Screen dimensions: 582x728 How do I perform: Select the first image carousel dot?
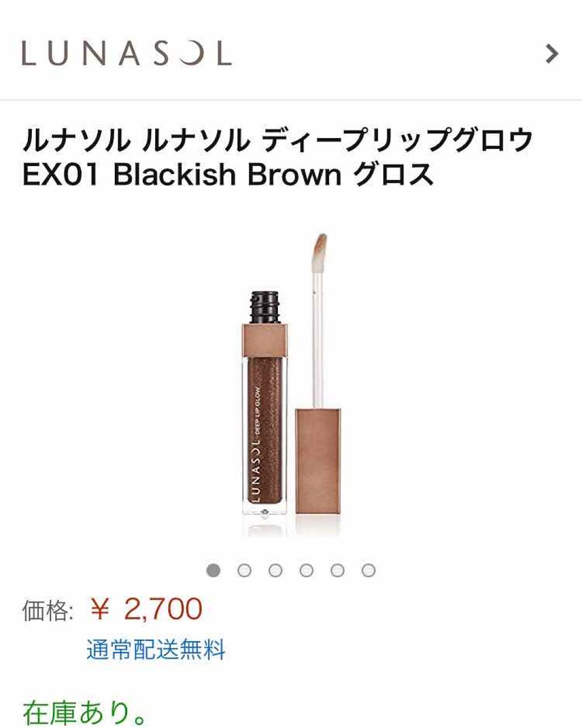click(213, 569)
